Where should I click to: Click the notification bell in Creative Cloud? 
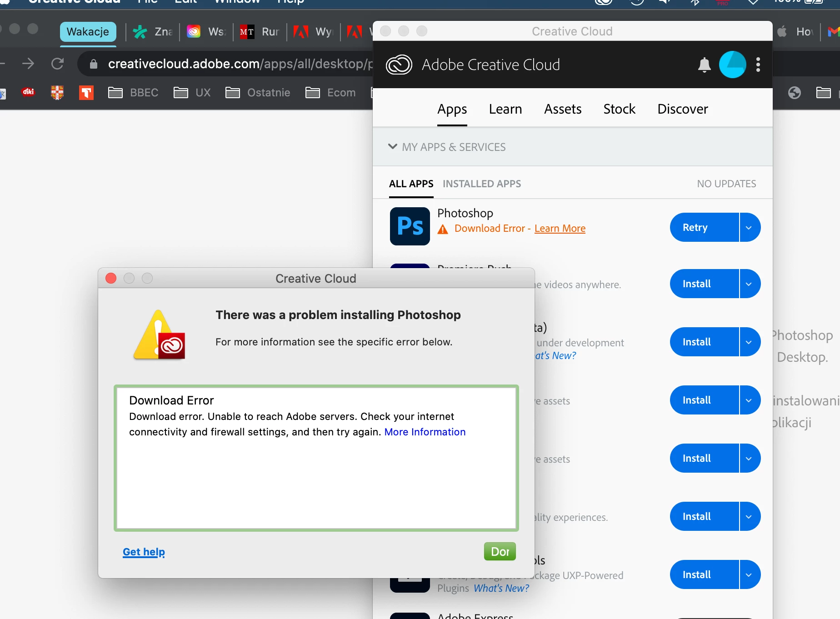(x=704, y=65)
